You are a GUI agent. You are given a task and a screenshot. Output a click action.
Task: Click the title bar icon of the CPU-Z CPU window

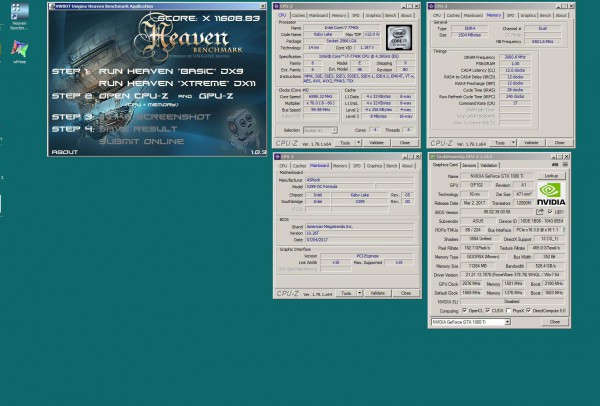click(x=276, y=6)
